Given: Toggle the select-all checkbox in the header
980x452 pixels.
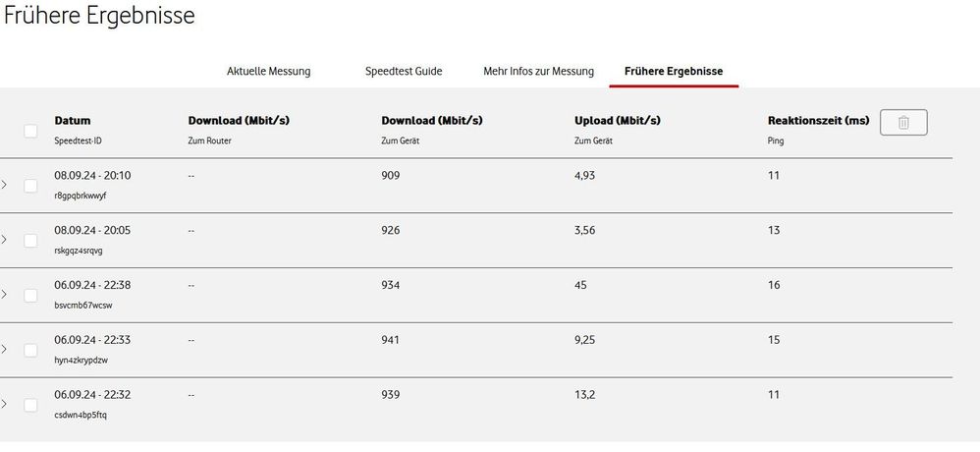Looking at the screenshot, I should click(x=30, y=131).
